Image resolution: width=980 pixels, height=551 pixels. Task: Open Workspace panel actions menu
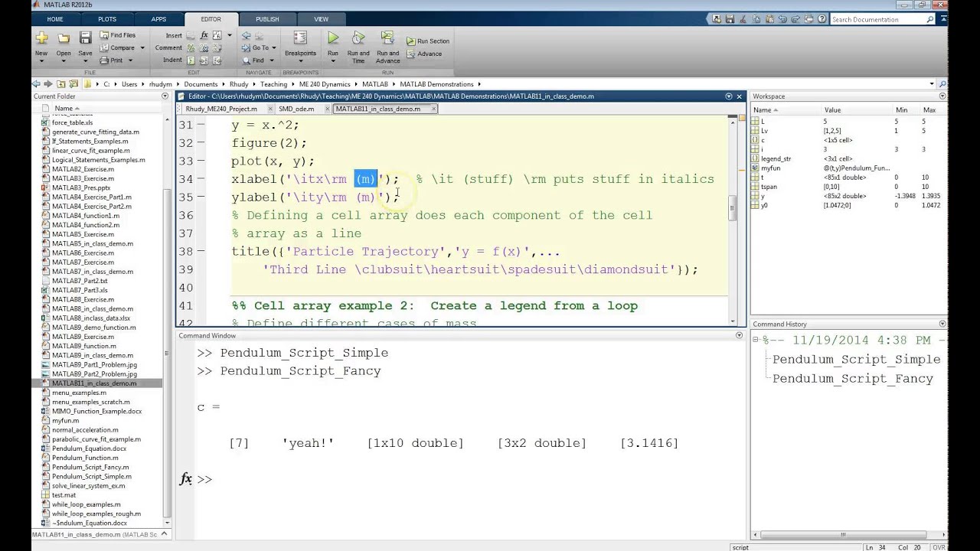click(942, 96)
